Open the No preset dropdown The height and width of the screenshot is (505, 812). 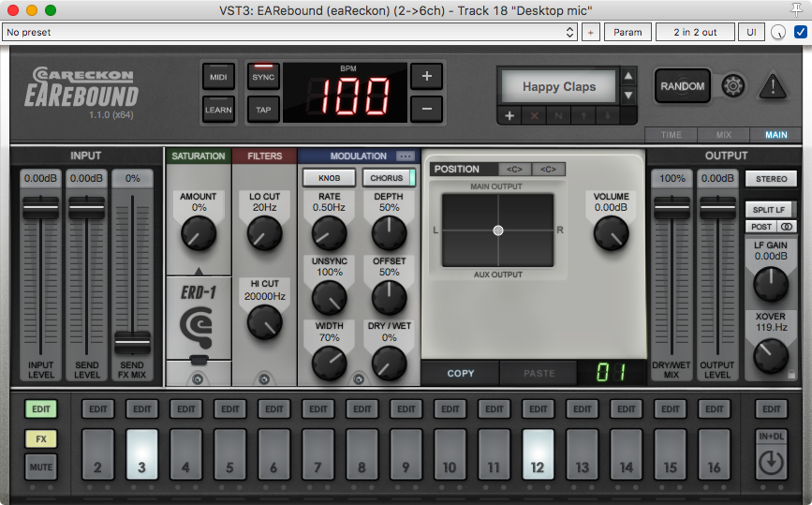290,32
